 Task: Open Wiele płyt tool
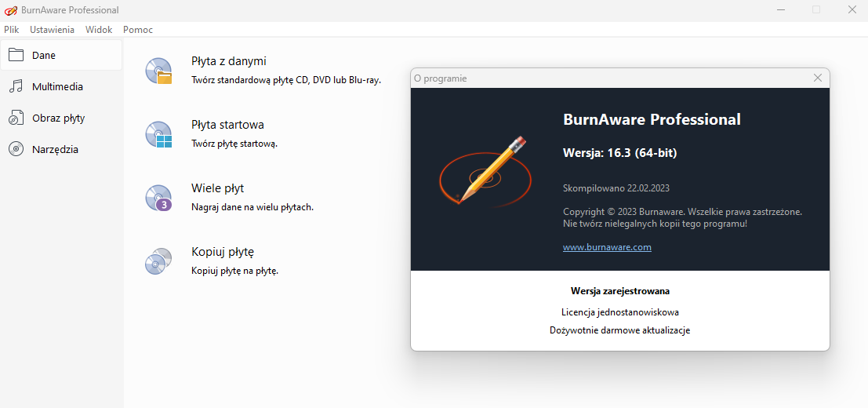217,188
